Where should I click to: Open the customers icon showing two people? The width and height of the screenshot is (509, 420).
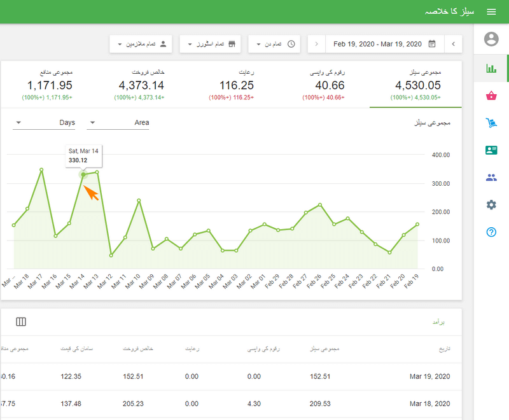click(x=491, y=178)
